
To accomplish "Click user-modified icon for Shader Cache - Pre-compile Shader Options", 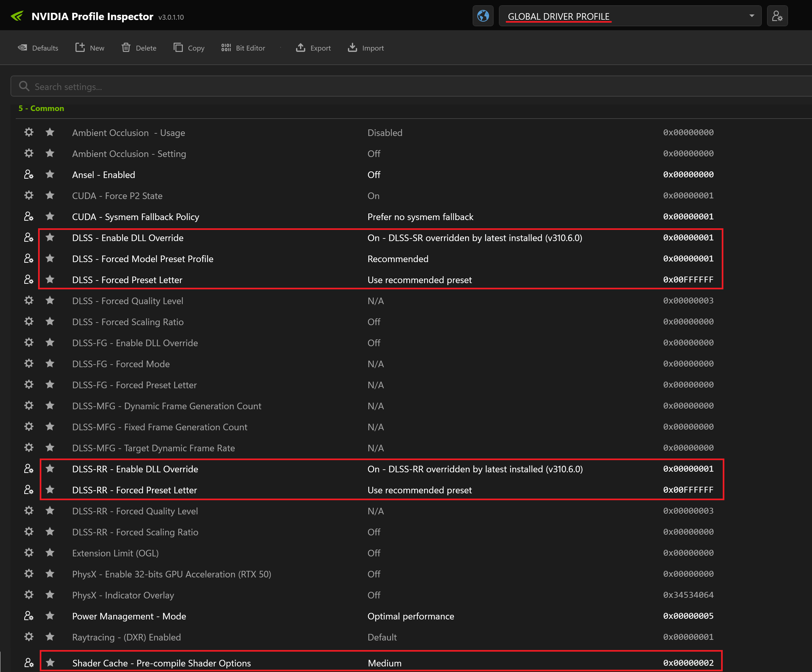I will click(29, 663).
